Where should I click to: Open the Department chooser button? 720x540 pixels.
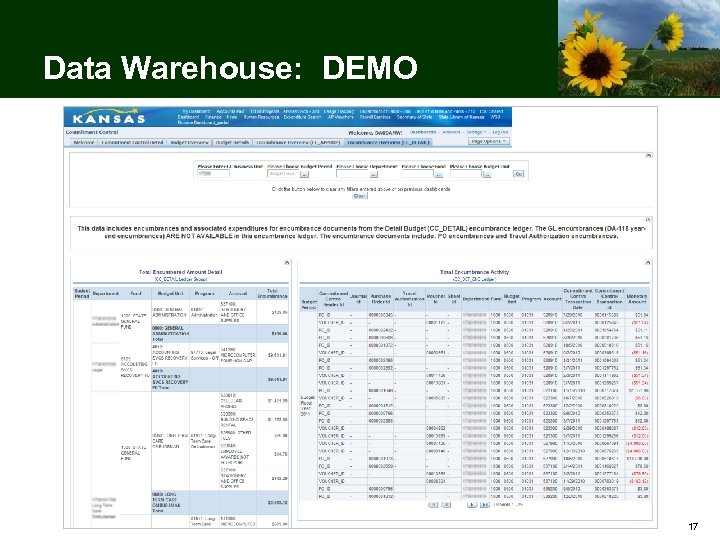(x=374, y=174)
